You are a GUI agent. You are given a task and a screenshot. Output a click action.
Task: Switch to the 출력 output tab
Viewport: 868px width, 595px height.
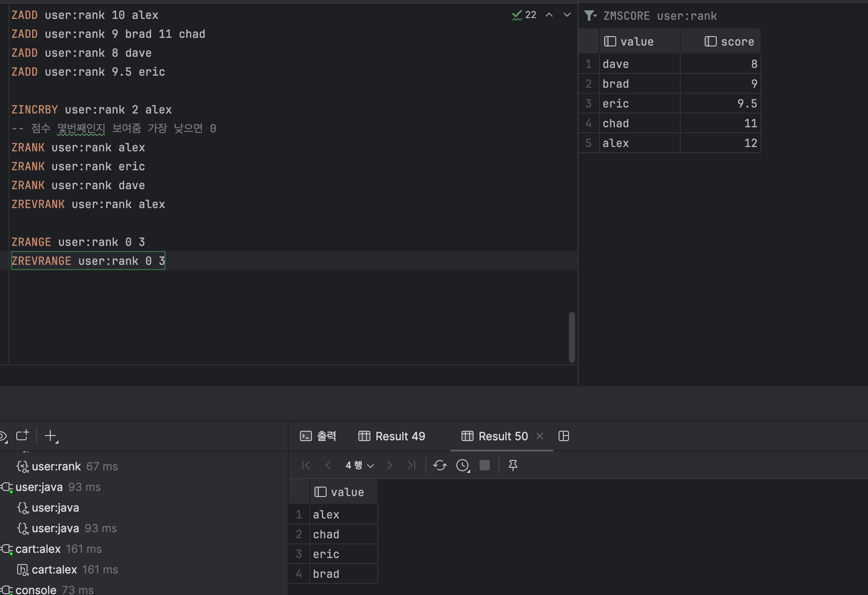coord(318,436)
